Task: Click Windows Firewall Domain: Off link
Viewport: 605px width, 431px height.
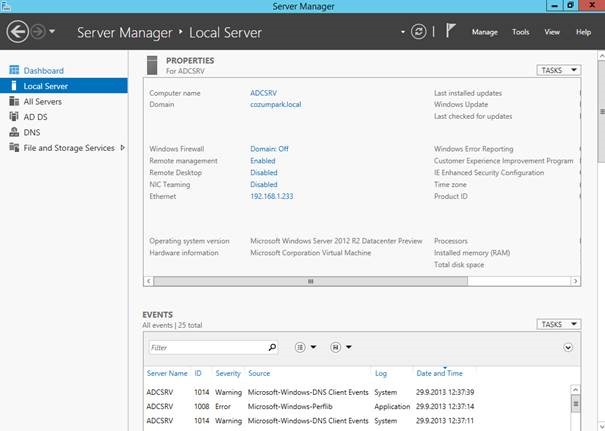Action: coord(269,149)
